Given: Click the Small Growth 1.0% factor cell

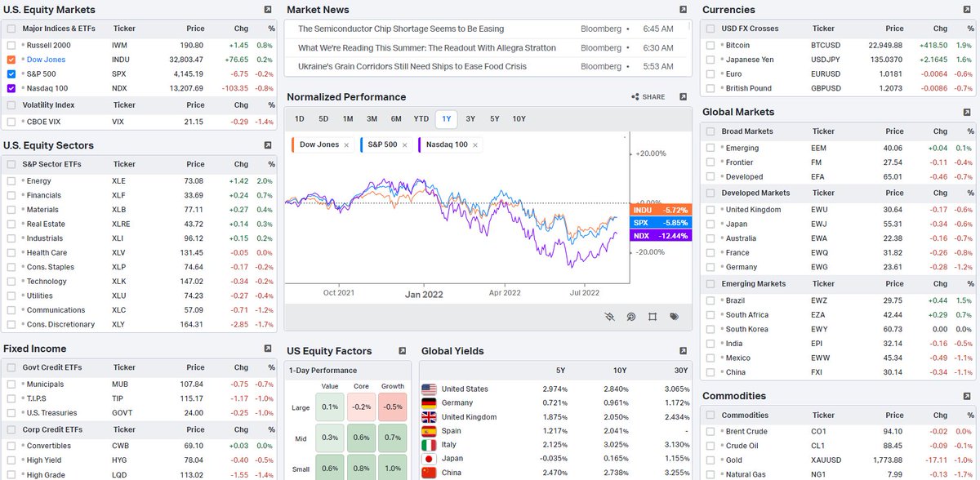Looking at the screenshot, I should tap(393, 467).
